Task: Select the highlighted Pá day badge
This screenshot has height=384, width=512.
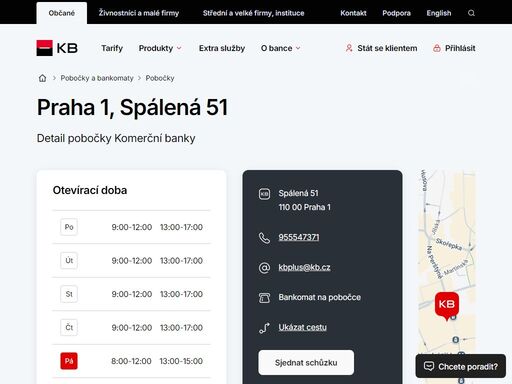Action: click(x=69, y=361)
